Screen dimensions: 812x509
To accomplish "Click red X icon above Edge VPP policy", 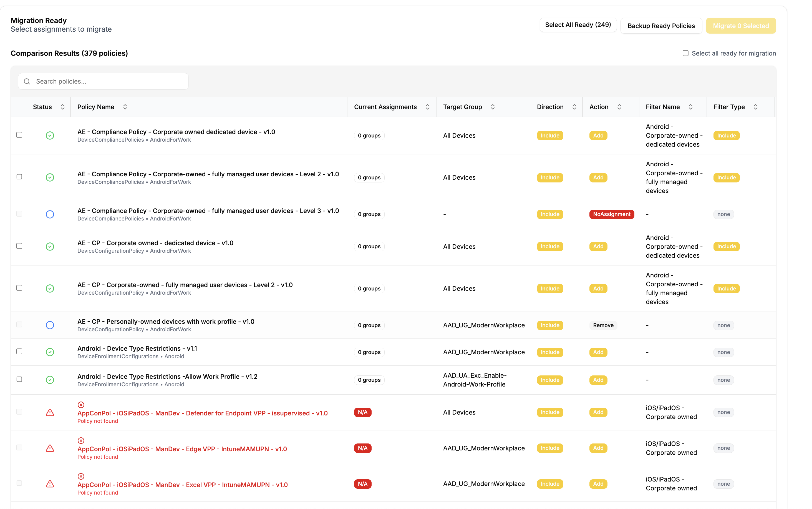I will (x=81, y=441).
